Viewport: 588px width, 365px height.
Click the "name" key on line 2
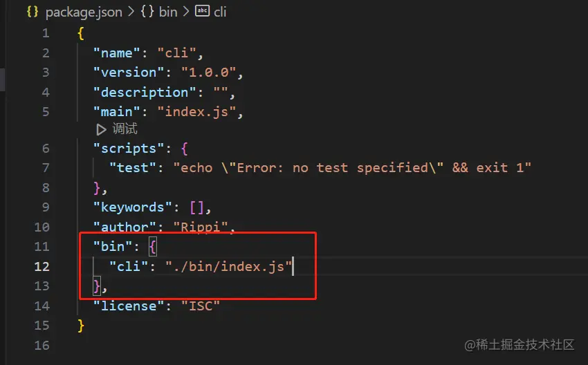[116, 53]
